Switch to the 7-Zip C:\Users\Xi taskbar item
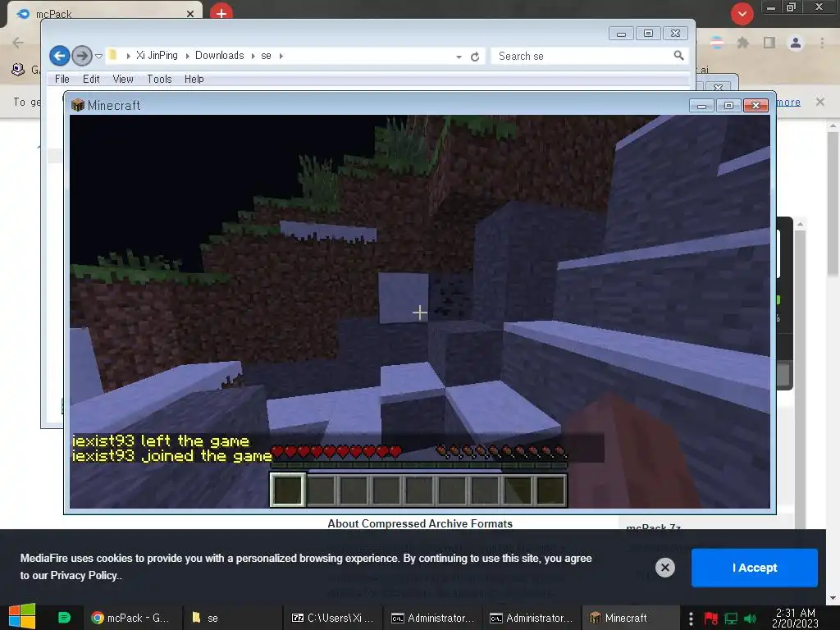 pos(332,618)
